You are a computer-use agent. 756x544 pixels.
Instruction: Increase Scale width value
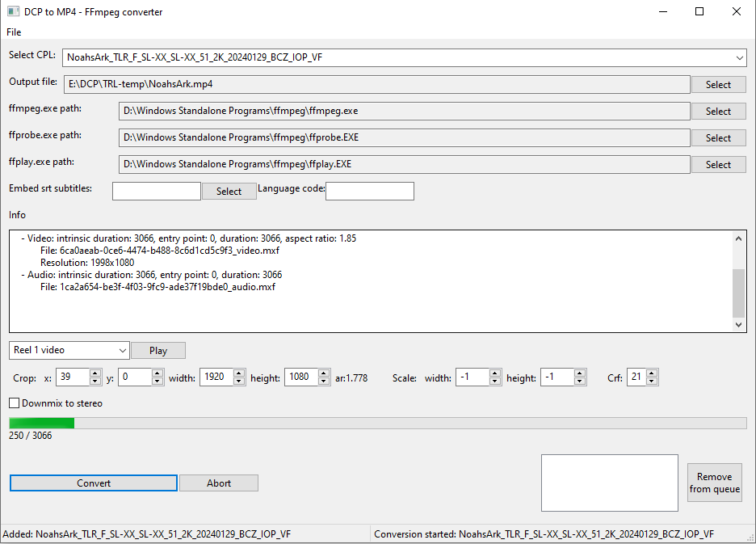pos(495,373)
